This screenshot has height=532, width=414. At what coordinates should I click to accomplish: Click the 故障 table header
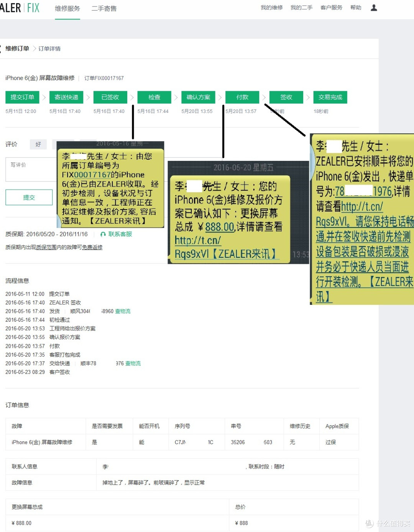click(17, 426)
